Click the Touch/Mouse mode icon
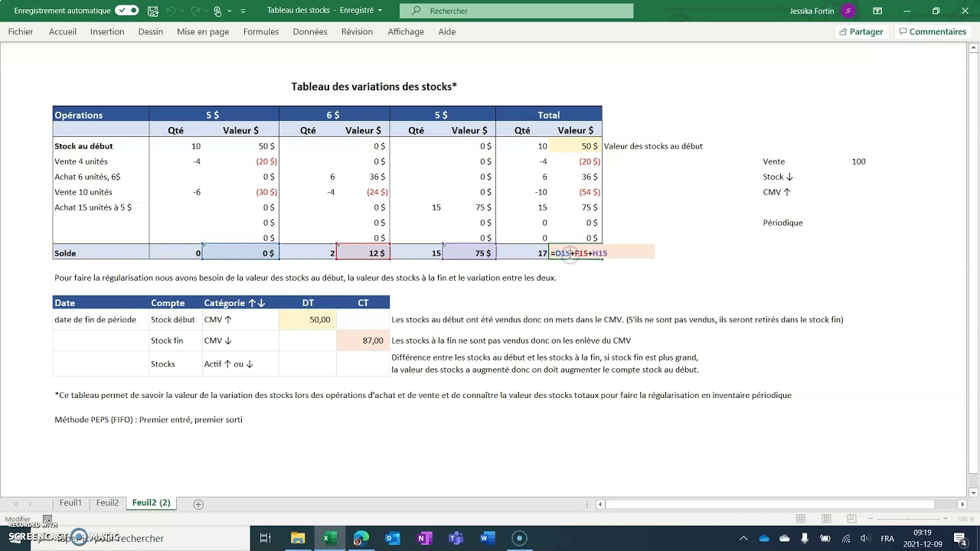Viewport: 980px width, 551px height. [218, 11]
